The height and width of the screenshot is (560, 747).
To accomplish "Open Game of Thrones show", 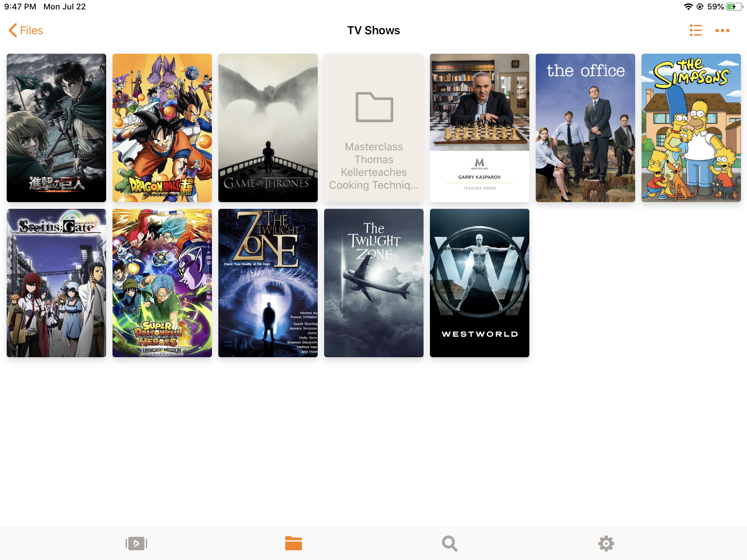I will pyautogui.click(x=268, y=128).
